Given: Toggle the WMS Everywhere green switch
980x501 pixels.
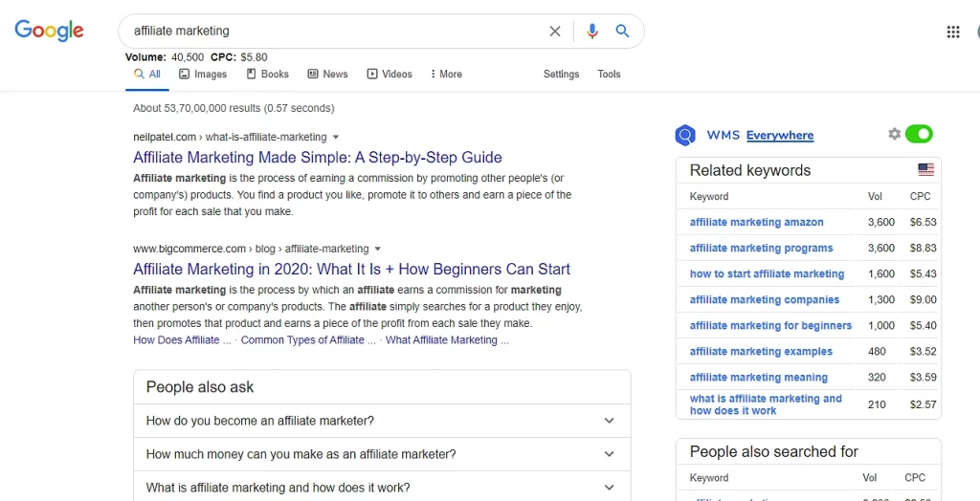Looking at the screenshot, I should (x=919, y=134).
